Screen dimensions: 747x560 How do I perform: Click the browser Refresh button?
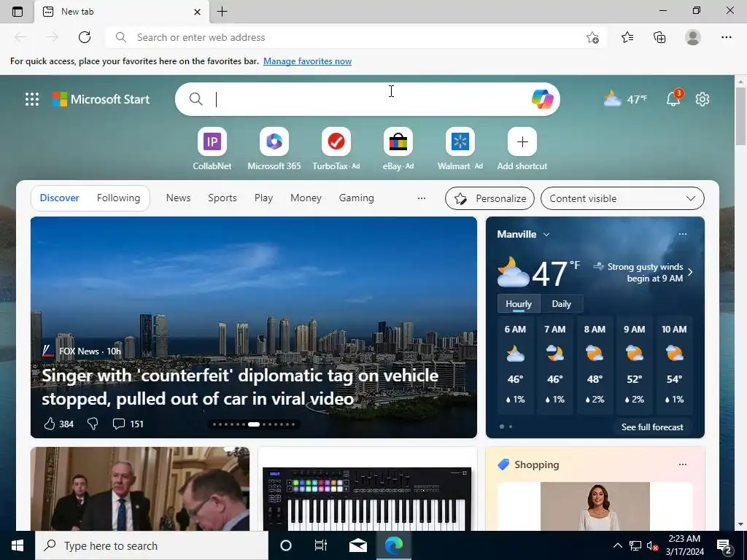tap(85, 37)
